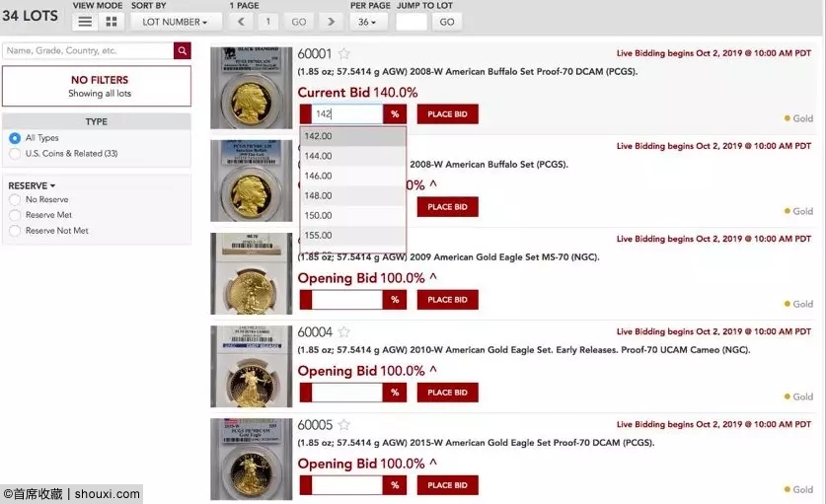The width and height of the screenshot is (826, 504).
Task: Click percent button for 2009 Gold Eagle lot
Action: click(395, 300)
